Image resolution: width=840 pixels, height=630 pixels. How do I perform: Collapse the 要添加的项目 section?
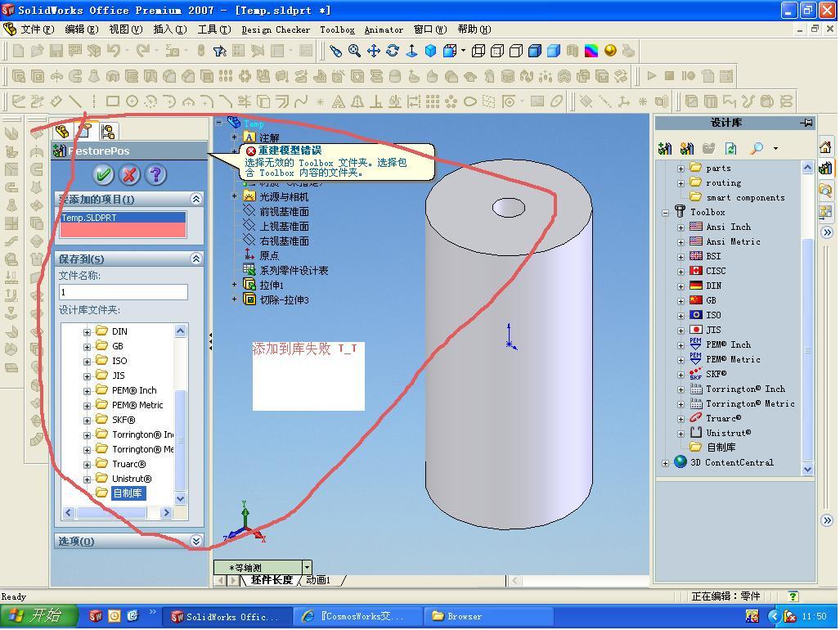click(x=196, y=200)
